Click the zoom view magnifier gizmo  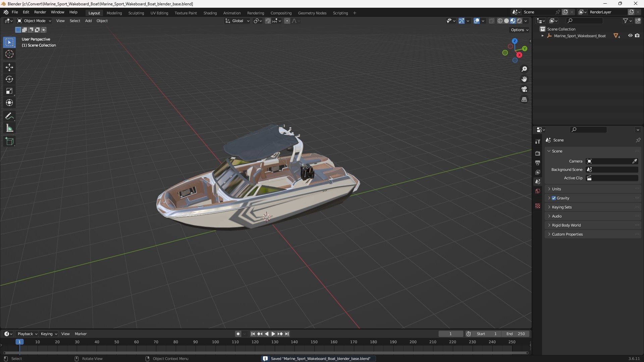(524, 69)
